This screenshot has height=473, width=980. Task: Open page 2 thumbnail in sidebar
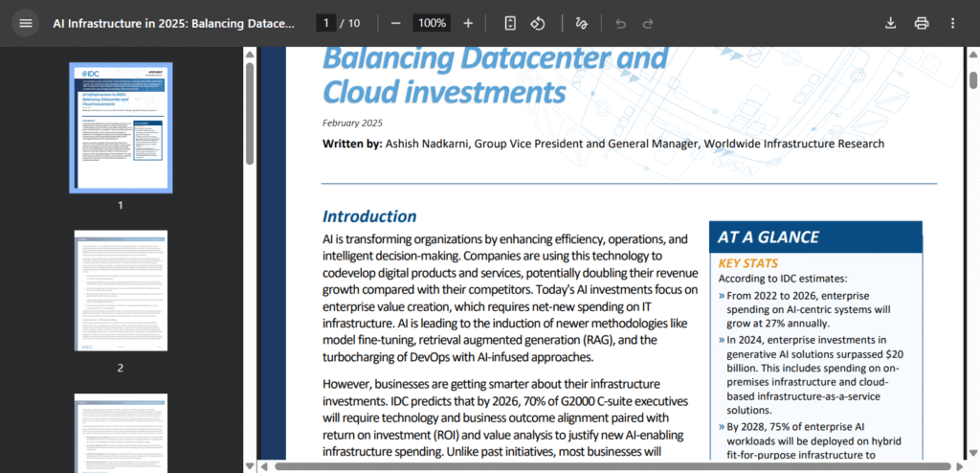point(121,291)
